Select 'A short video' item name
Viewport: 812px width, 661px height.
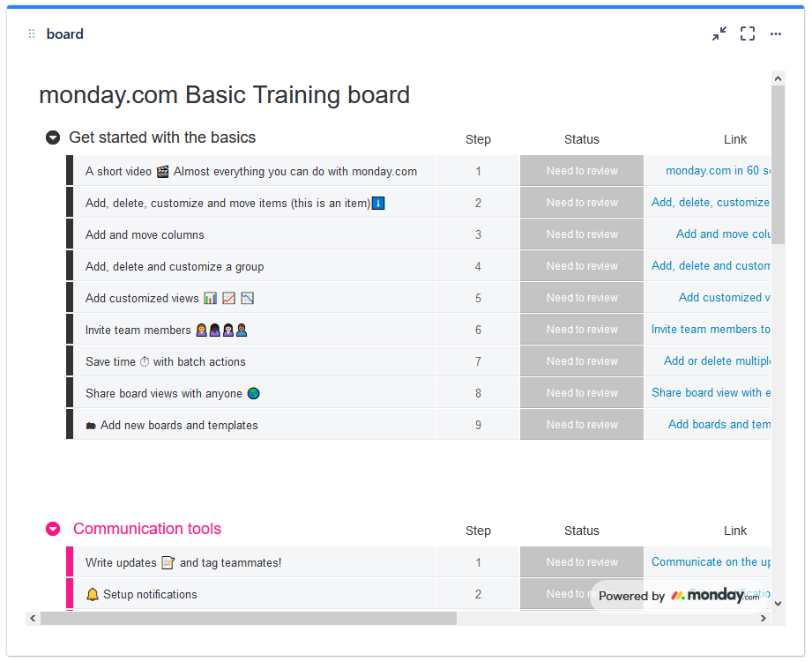click(x=251, y=171)
